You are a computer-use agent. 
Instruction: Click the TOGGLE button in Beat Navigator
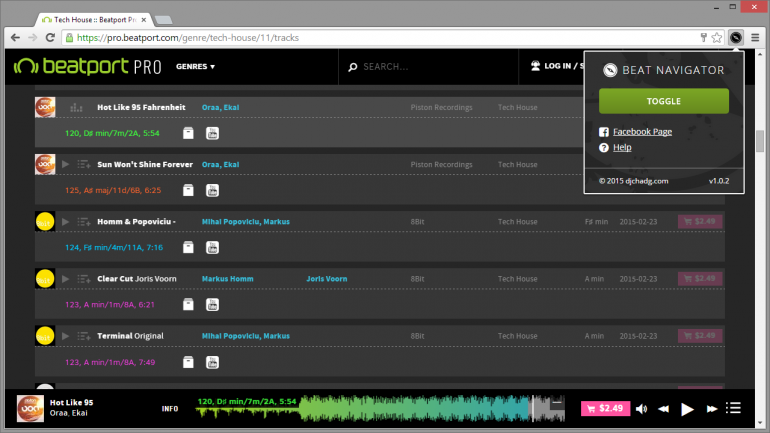(x=663, y=101)
